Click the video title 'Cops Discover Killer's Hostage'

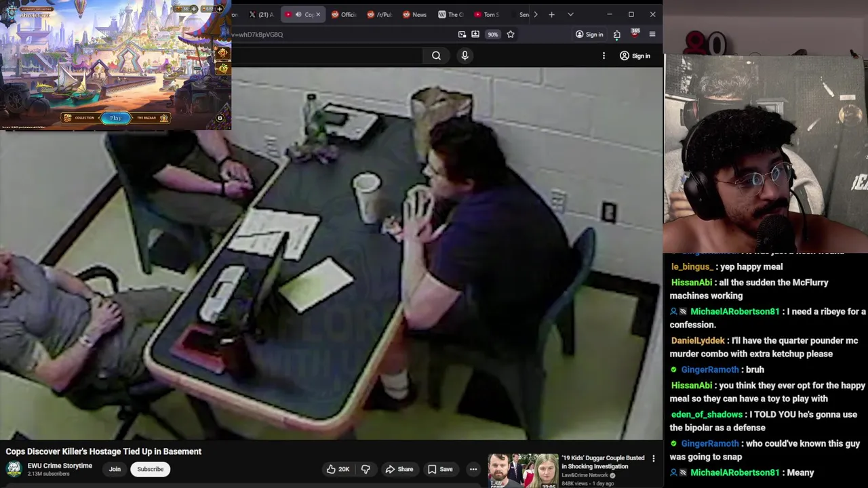(x=104, y=451)
